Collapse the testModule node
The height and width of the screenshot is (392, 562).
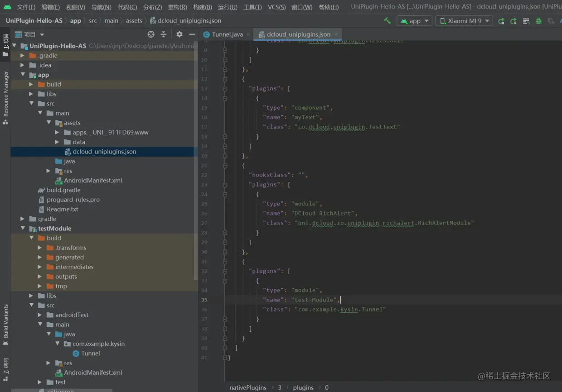point(23,228)
